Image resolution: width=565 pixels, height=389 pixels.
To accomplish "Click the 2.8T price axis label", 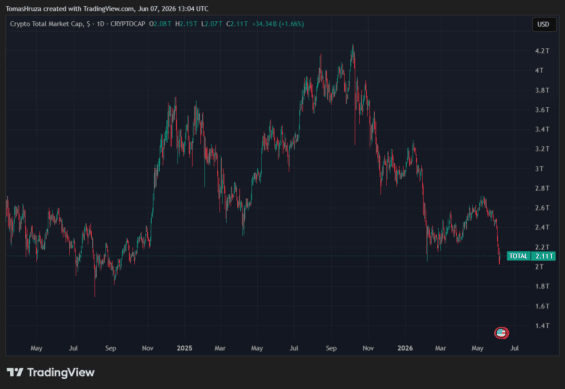I will point(542,188).
